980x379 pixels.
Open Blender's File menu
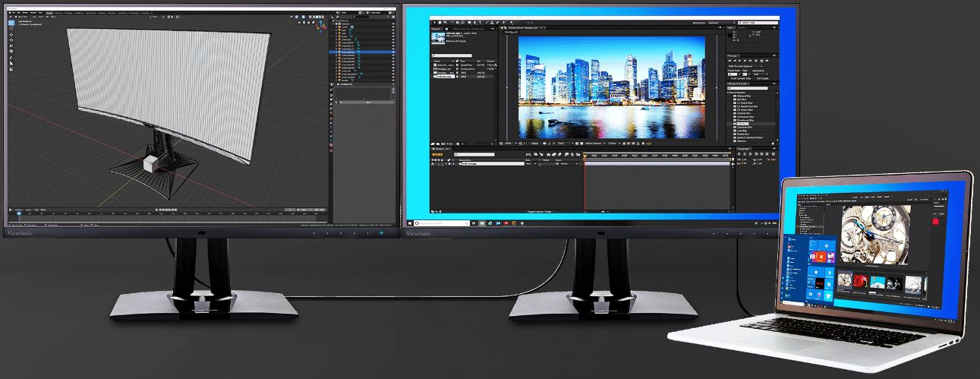click(14, 13)
